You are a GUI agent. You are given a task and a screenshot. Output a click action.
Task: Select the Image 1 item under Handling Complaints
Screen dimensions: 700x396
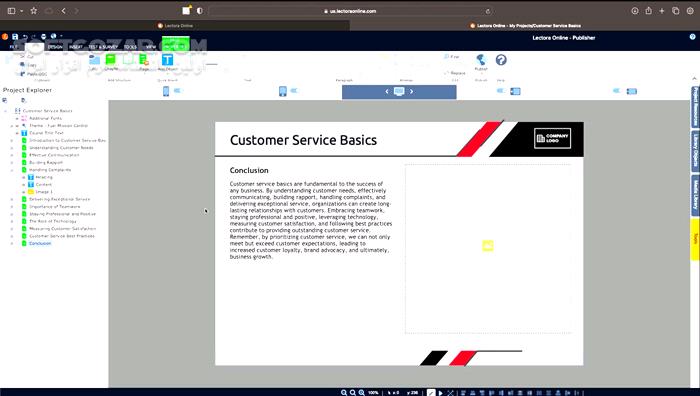click(44, 192)
